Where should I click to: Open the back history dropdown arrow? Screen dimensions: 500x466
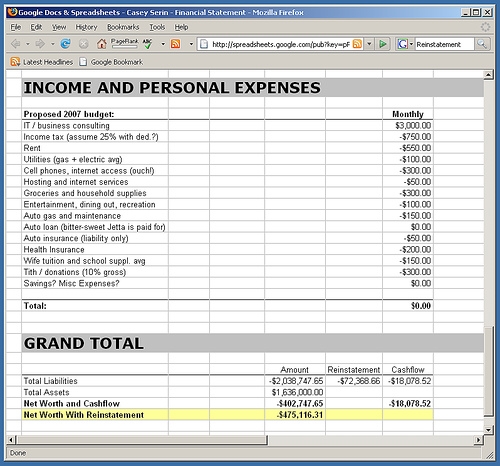(28, 44)
